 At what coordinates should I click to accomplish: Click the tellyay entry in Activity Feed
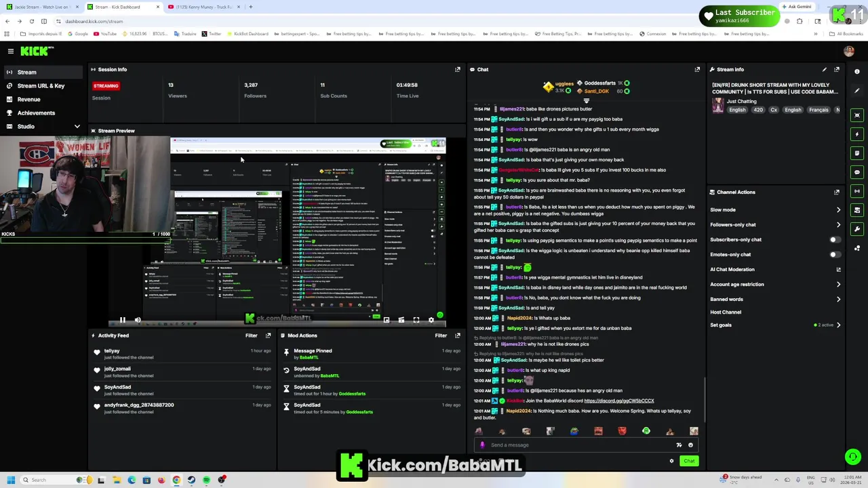point(183,354)
